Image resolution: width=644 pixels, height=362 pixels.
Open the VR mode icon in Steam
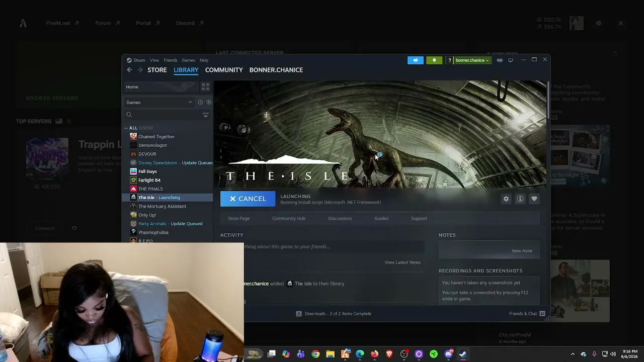500,60
